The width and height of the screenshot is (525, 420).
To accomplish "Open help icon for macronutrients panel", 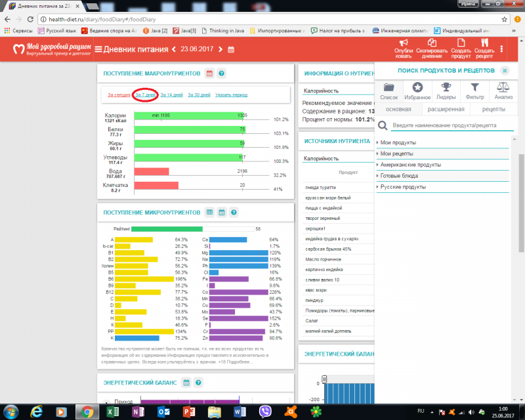I will (x=222, y=73).
